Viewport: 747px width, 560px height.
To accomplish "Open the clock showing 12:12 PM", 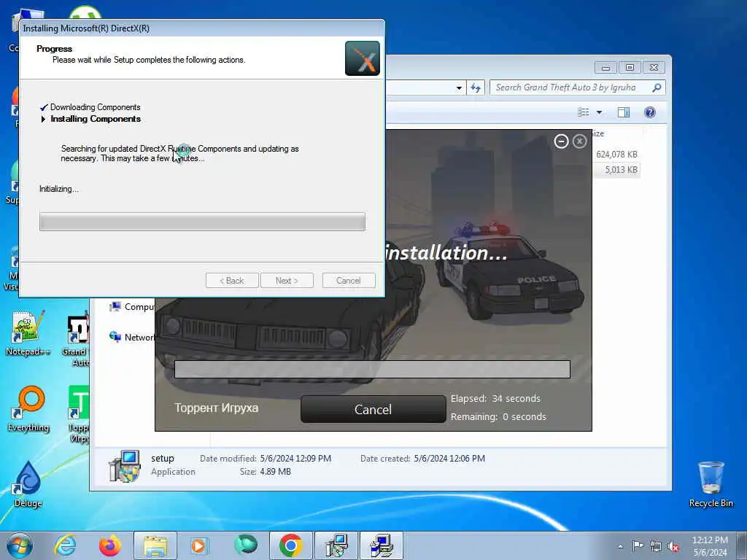I will (710, 546).
